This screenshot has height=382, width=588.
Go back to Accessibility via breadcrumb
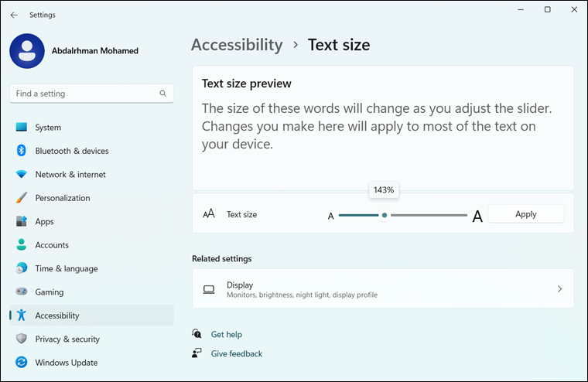(x=237, y=45)
